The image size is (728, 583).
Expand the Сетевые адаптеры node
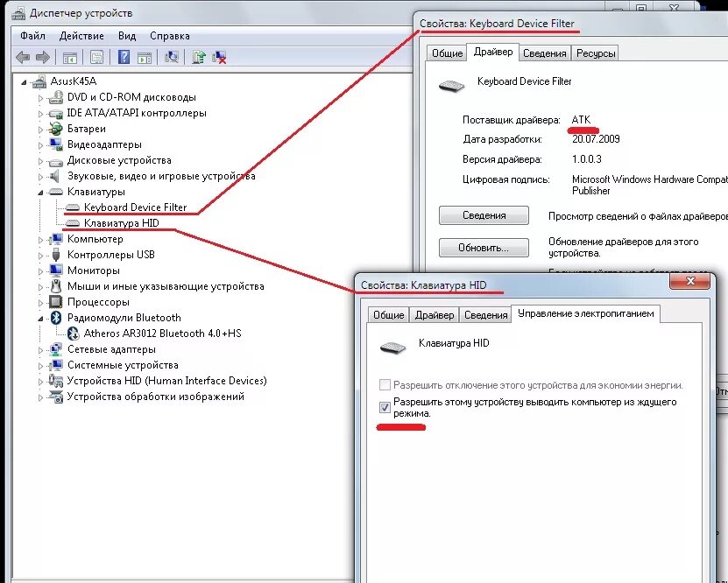point(40,350)
